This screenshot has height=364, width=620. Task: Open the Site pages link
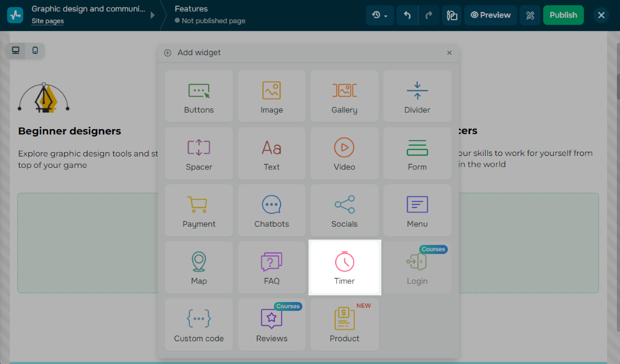click(48, 21)
